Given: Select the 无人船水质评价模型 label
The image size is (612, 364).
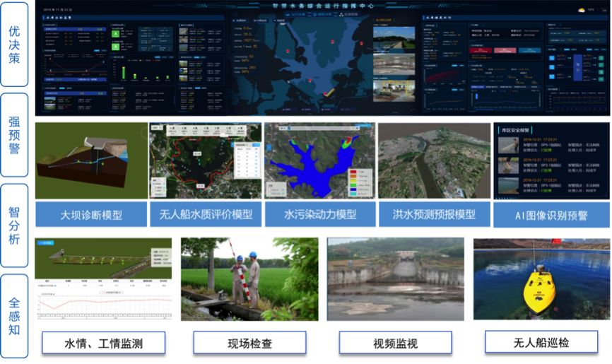Looking at the screenshot, I should pyautogui.click(x=205, y=214).
